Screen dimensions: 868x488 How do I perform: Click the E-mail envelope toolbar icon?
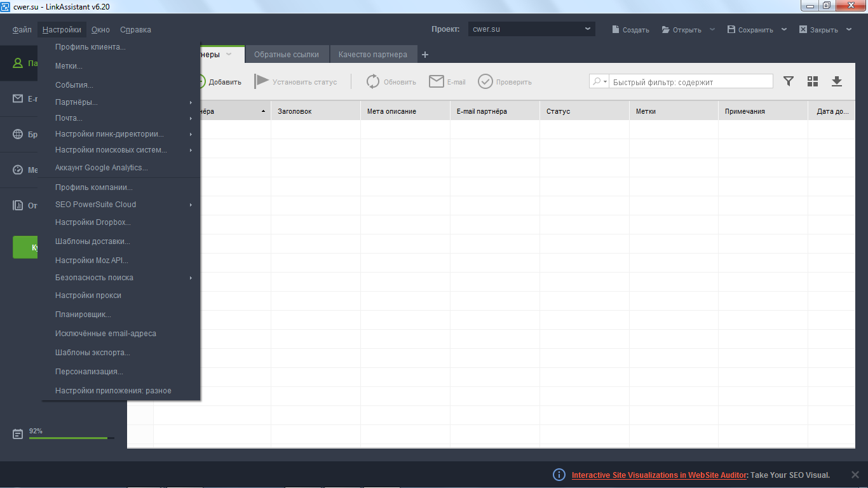(436, 81)
